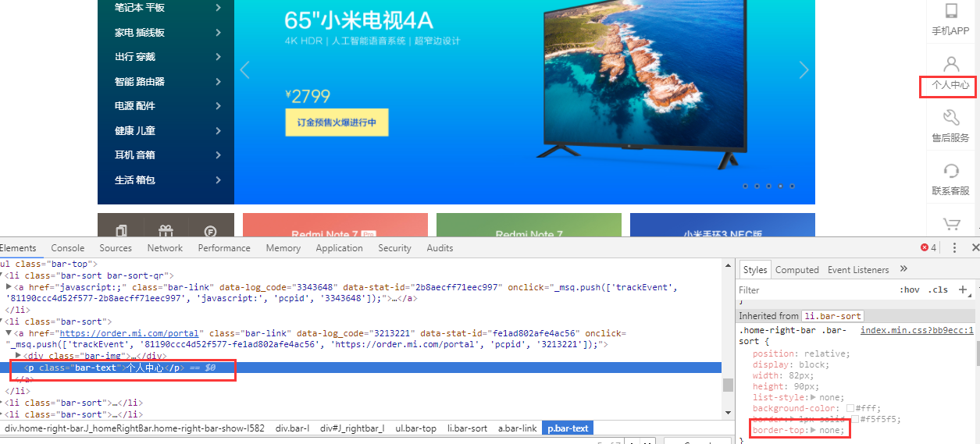
Task: Open the index.min.css source link
Action: 917,330
